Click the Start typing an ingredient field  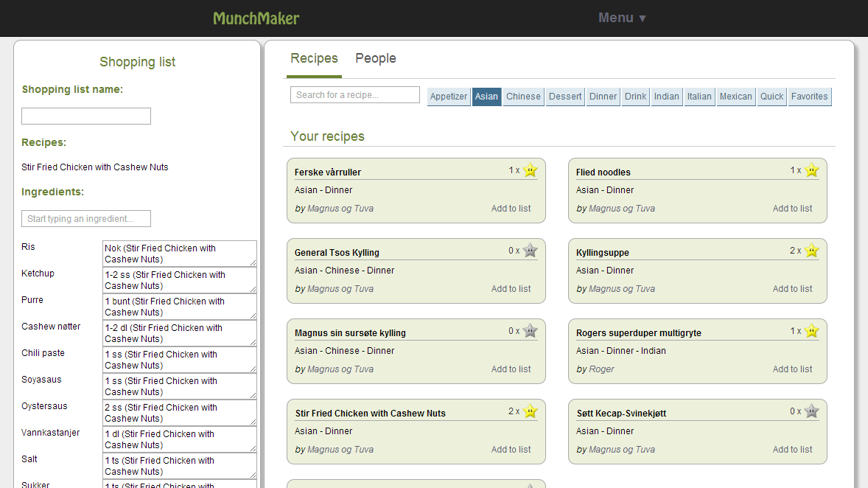tap(85, 218)
